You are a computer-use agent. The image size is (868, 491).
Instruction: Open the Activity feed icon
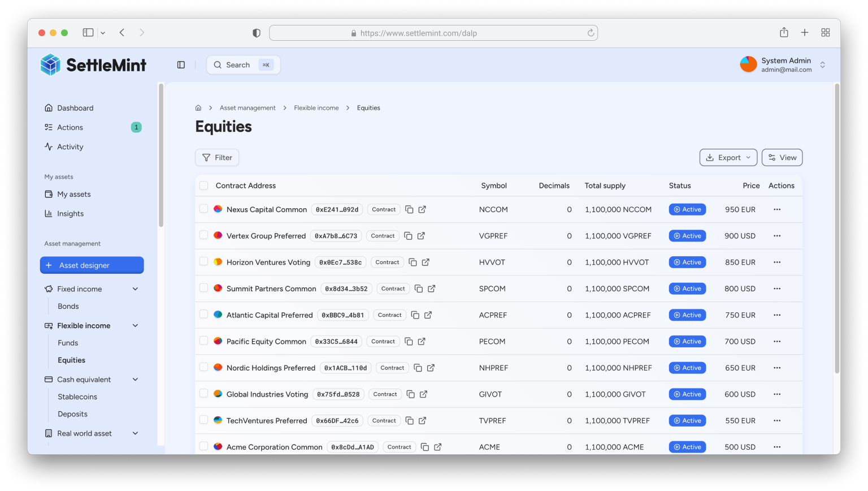coord(49,147)
